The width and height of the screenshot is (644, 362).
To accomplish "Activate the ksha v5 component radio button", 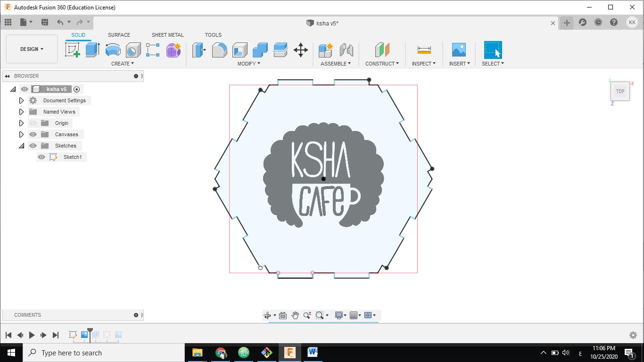I will (77, 89).
